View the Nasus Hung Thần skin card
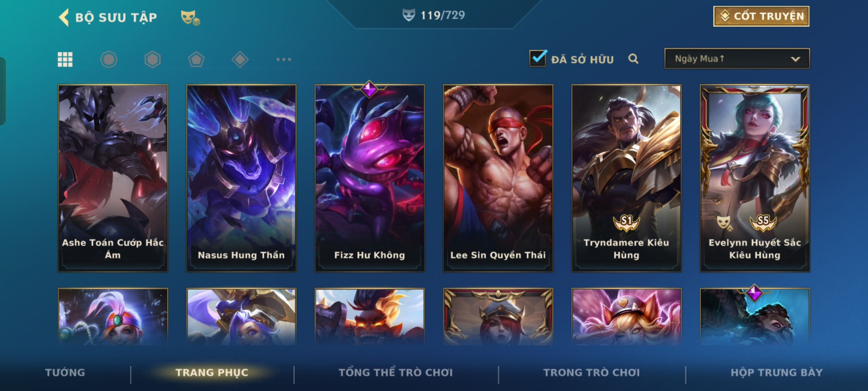The height and width of the screenshot is (391, 868). [x=241, y=178]
